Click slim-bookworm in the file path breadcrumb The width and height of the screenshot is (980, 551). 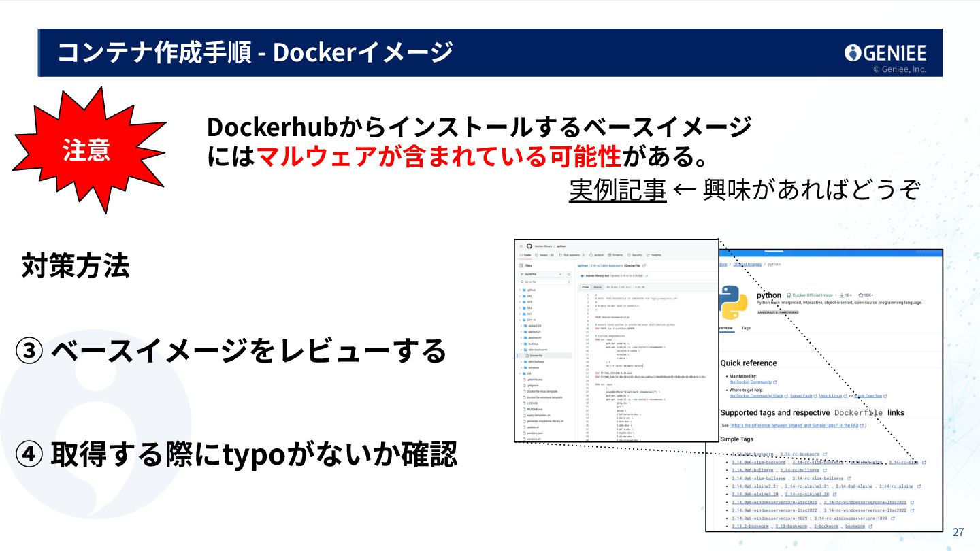612,265
